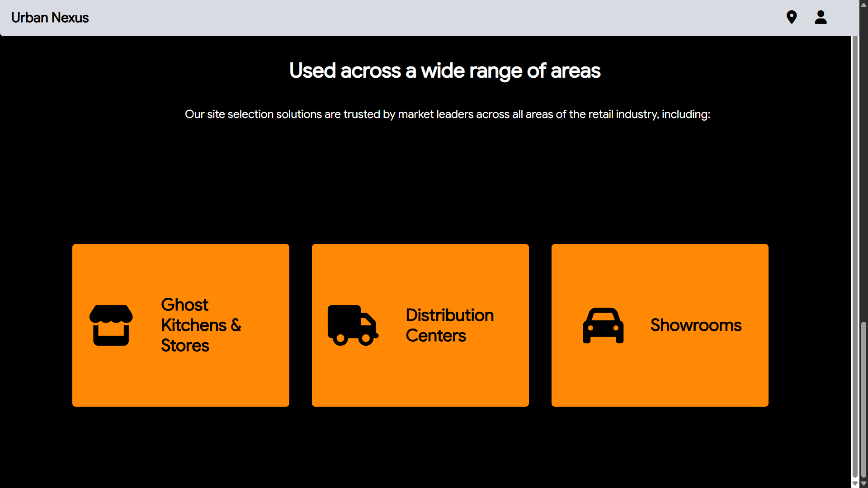Click the delivery truck icon
This screenshot has height=488, width=868.
353,325
